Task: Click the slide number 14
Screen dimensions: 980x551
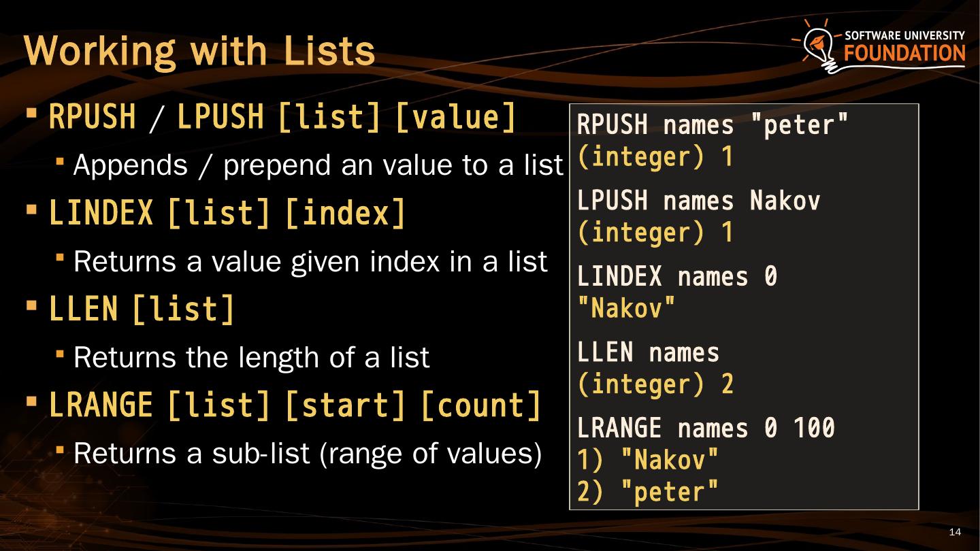Action: 954,532
